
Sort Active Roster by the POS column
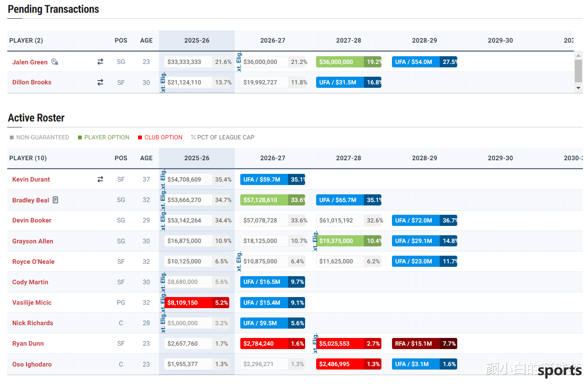pyautogui.click(x=121, y=158)
